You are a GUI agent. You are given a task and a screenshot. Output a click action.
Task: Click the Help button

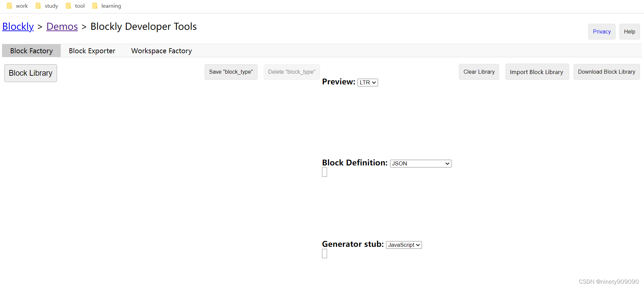(630, 31)
